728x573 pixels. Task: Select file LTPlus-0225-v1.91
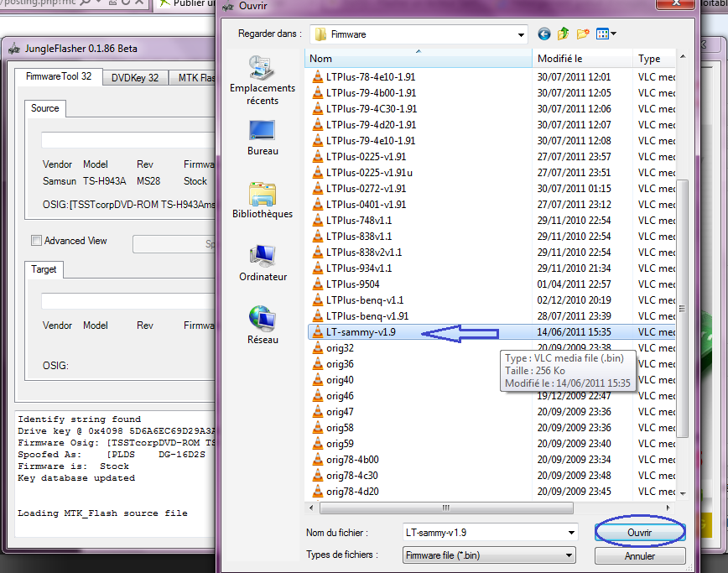(366, 157)
